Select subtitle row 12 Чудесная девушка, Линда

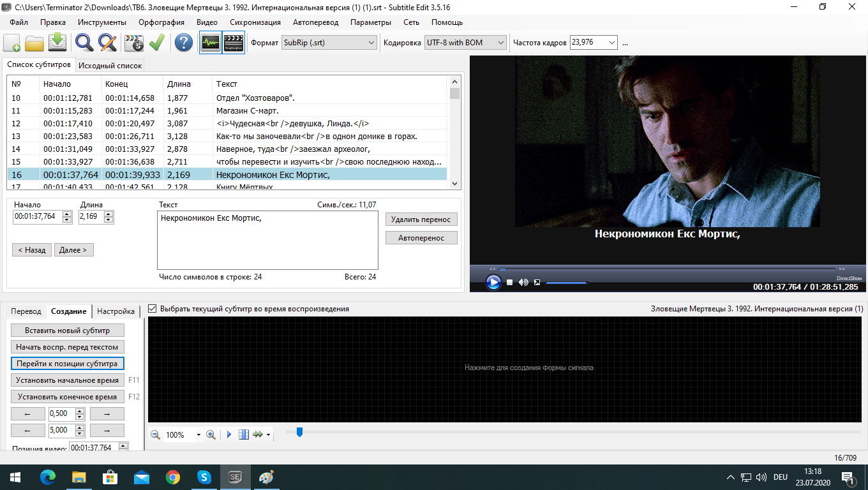coord(227,123)
